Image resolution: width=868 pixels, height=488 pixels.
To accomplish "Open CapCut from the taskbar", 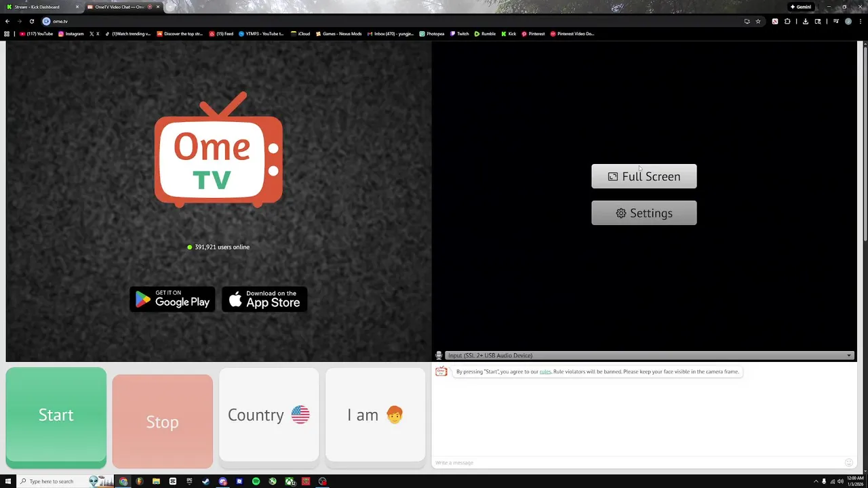I will click(x=172, y=481).
